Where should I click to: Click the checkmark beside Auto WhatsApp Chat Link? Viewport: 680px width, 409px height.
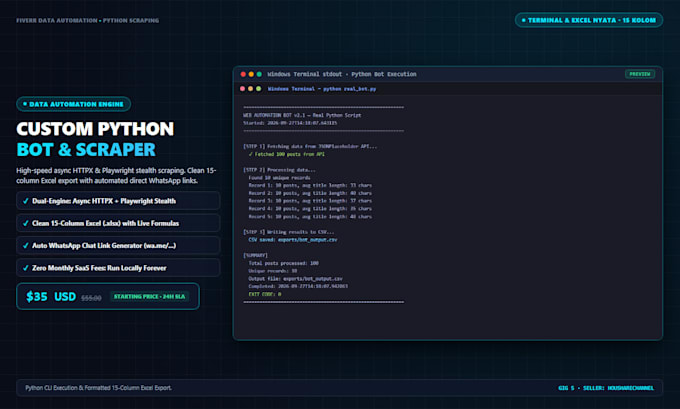26,245
